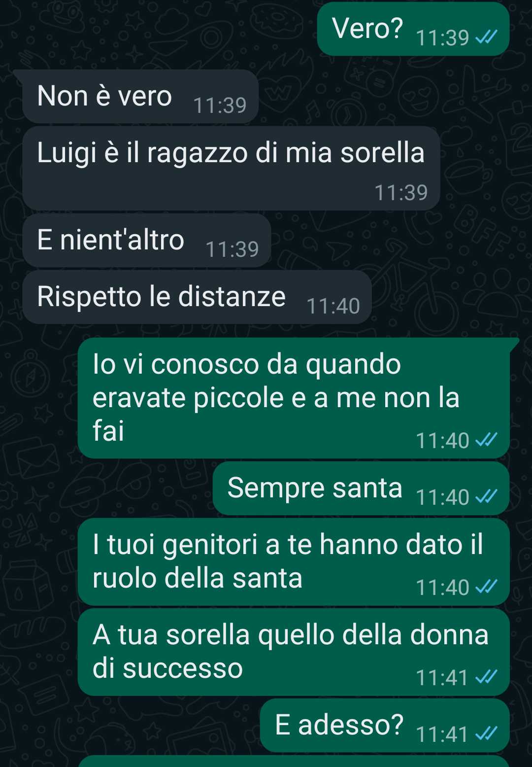Click the double check on 'di successo' message
Image resolution: width=532 pixels, height=767 pixels.
coord(486,677)
